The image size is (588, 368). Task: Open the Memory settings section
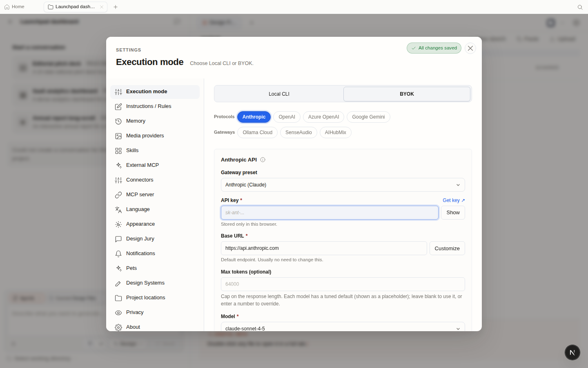pos(155,121)
